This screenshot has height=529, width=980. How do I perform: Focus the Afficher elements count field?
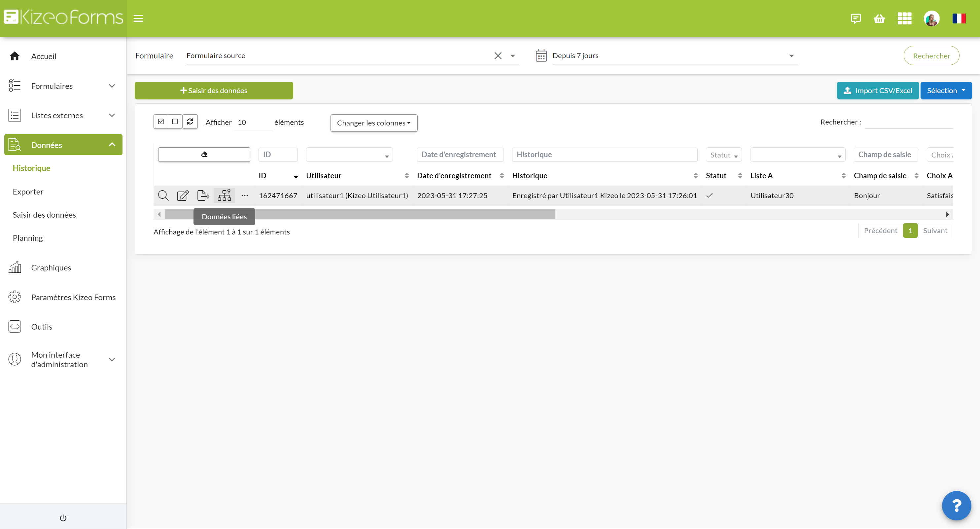pos(253,122)
